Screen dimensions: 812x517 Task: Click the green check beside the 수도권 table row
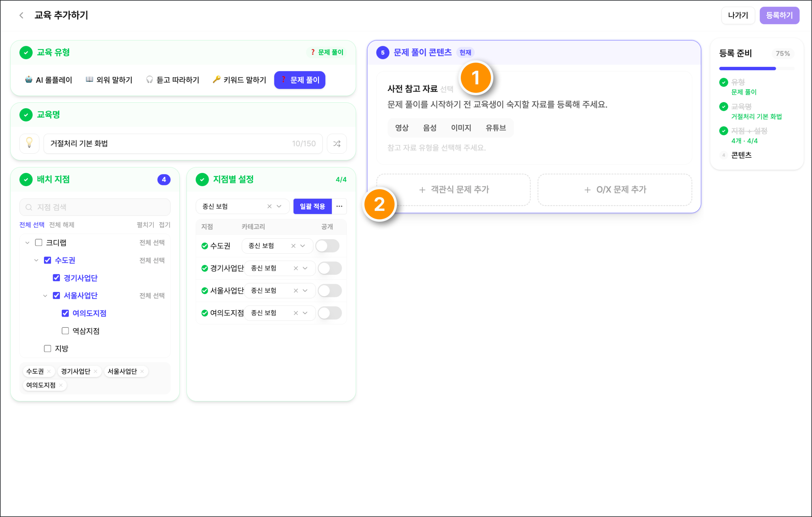click(204, 246)
